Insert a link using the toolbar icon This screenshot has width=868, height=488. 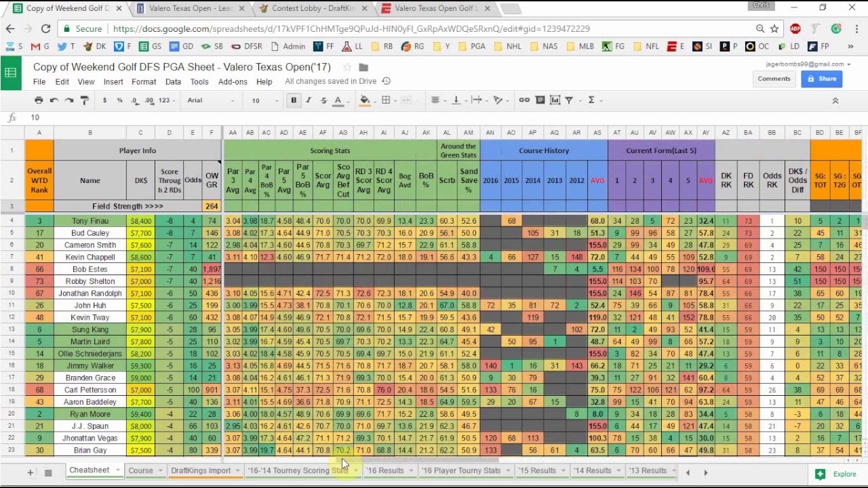[524, 100]
